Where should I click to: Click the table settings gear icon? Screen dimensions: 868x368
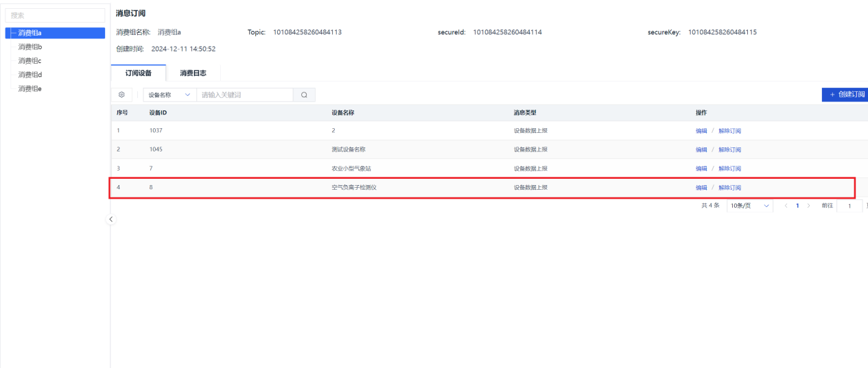pyautogui.click(x=121, y=95)
